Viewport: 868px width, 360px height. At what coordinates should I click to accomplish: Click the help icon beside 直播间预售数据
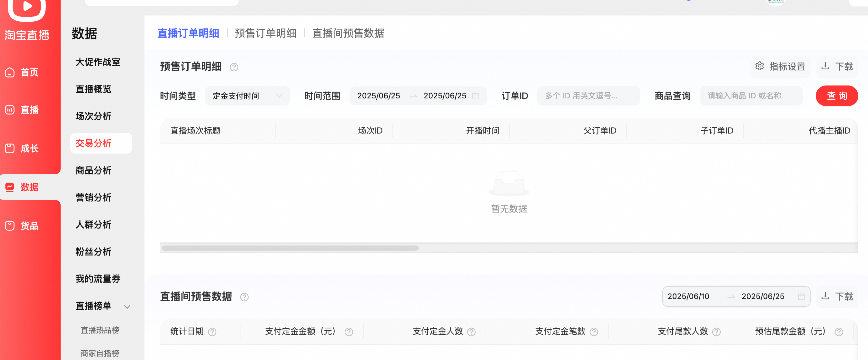tap(244, 297)
